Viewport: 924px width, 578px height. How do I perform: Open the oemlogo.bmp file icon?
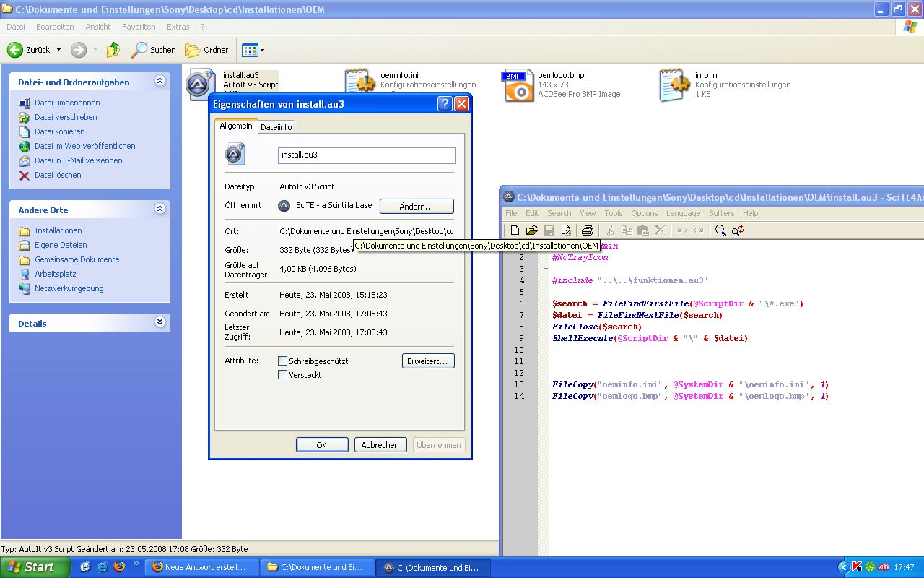pos(518,85)
